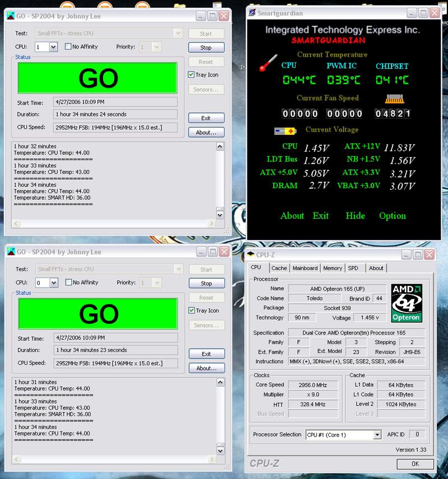Screen dimensions: 448x479
Task: Open CPU dropdown showing 1 in SP2004
Action: tap(53, 47)
